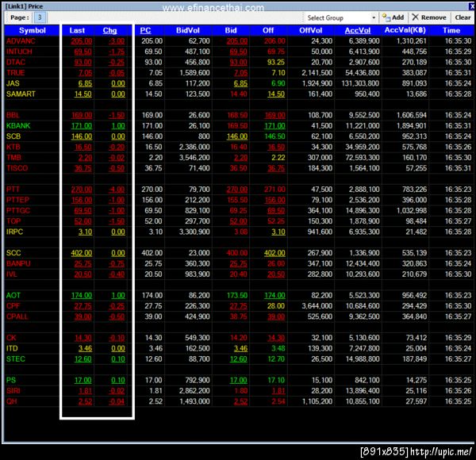Click STEC offer price 12.70
Viewport: 476px width, 460px height.
(276, 359)
